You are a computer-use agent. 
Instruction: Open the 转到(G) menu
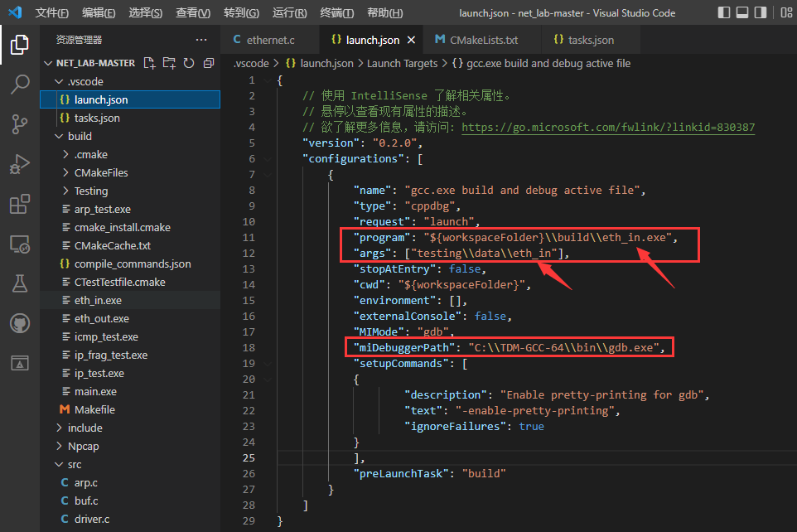coord(241,12)
